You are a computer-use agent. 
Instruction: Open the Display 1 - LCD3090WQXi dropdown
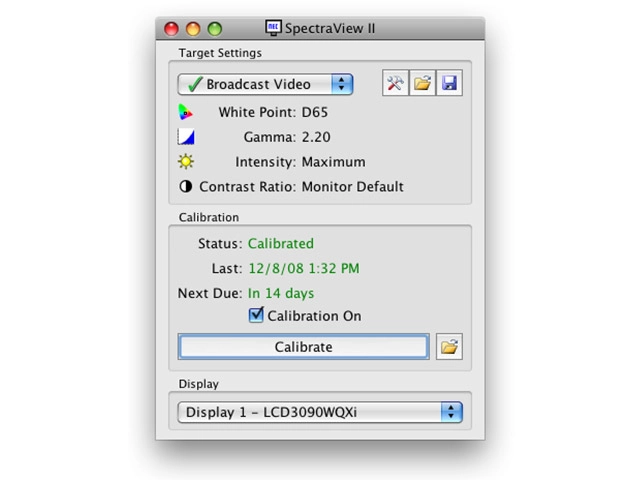320,412
